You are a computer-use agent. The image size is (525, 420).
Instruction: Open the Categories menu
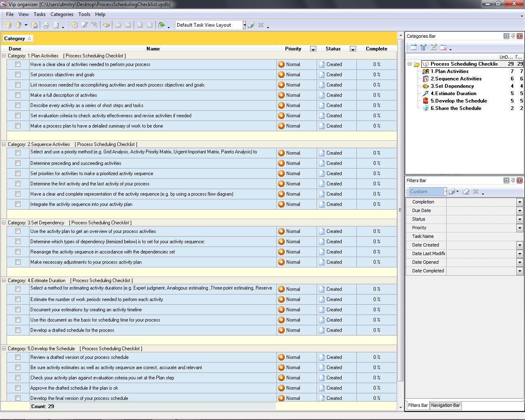[x=62, y=14]
